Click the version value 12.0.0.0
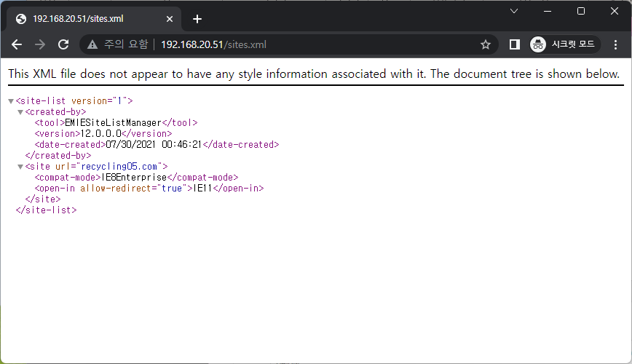 (101, 133)
